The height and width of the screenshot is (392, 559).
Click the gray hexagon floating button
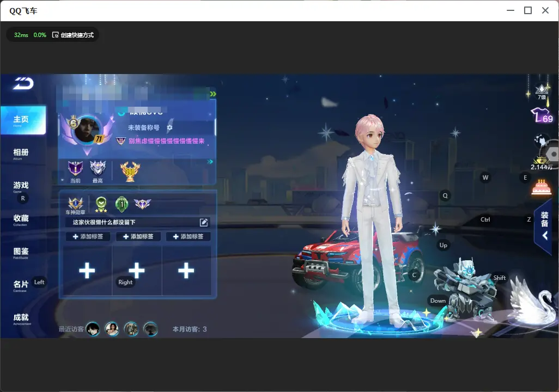coord(552,154)
